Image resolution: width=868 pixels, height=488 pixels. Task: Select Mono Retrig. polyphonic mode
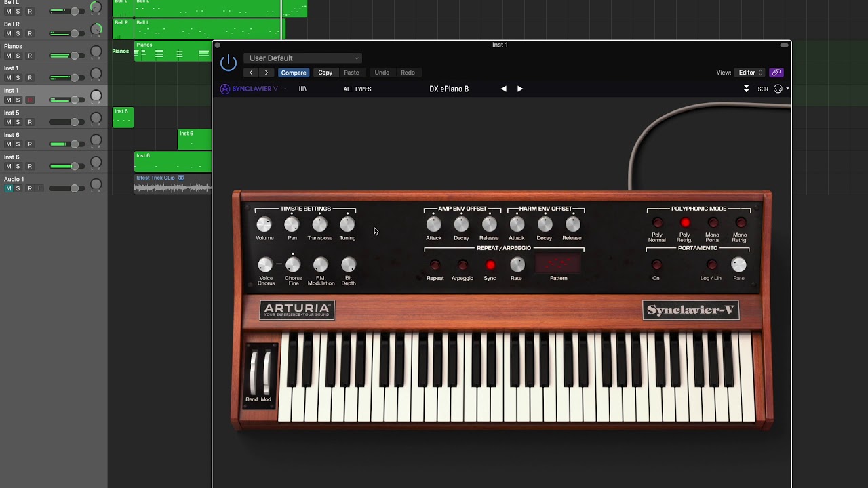(x=741, y=222)
